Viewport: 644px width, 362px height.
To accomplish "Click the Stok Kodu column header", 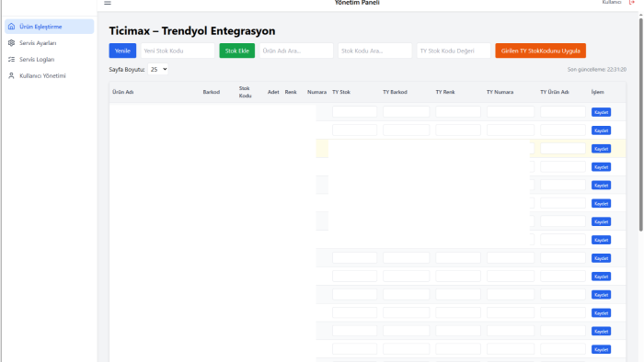I will (246, 92).
